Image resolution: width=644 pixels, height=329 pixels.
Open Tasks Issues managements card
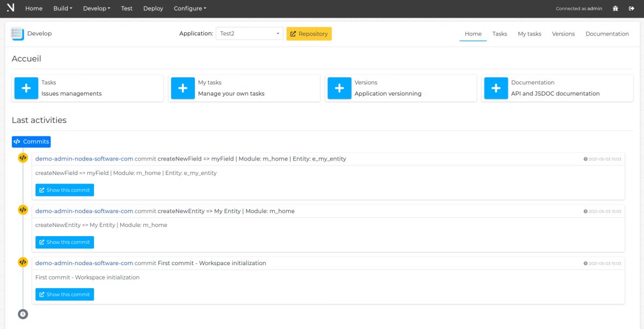(x=87, y=88)
